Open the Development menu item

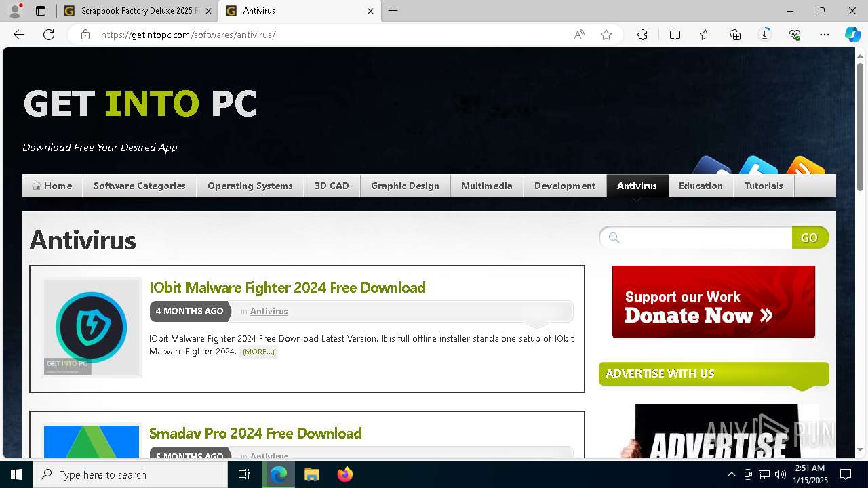(565, 186)
